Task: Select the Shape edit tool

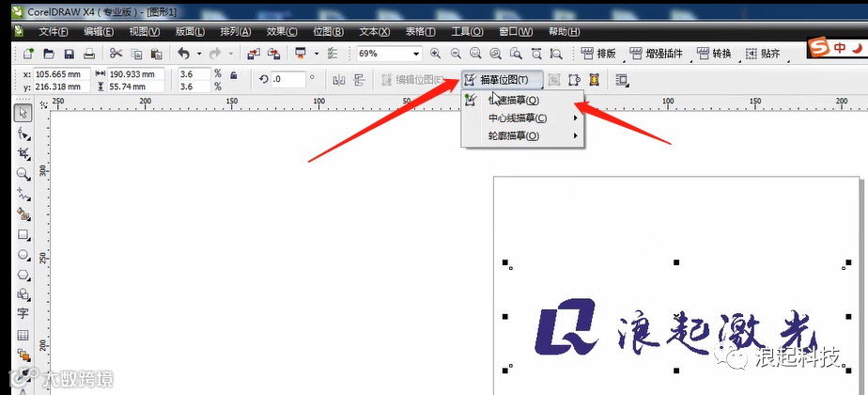Action: 23,134
